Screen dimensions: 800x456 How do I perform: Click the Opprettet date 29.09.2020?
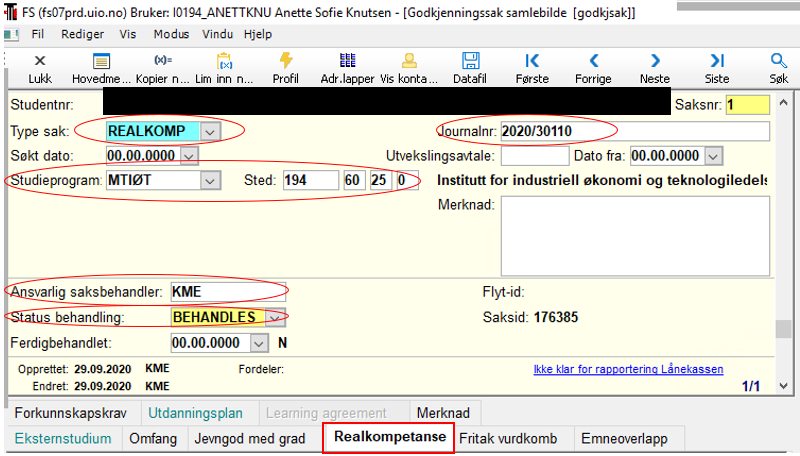pos(103,369)
